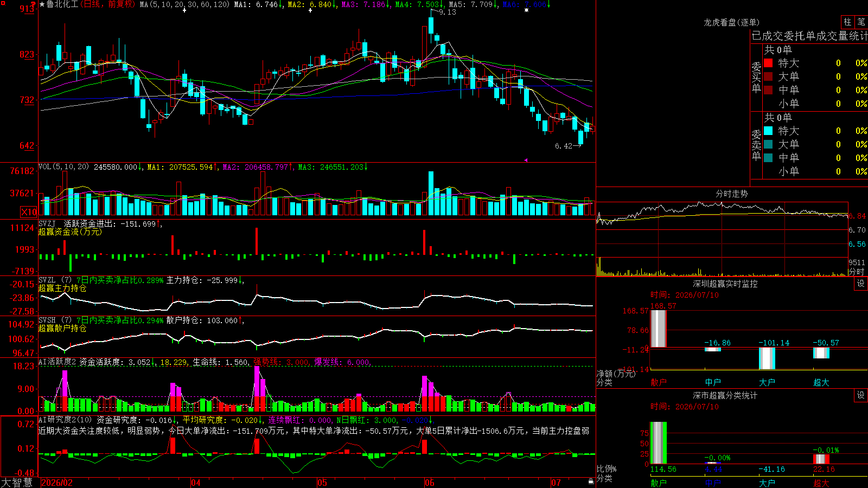Click the 超赢资金流(万元) label
This screenshot has width=868, height=488.
pyautogui.click(x=70, y=232)
